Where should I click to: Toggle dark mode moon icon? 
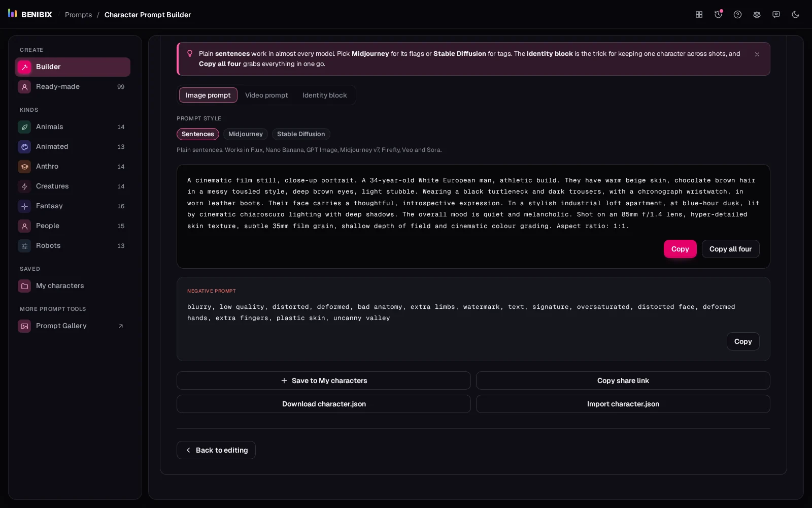tap(795, 15)
